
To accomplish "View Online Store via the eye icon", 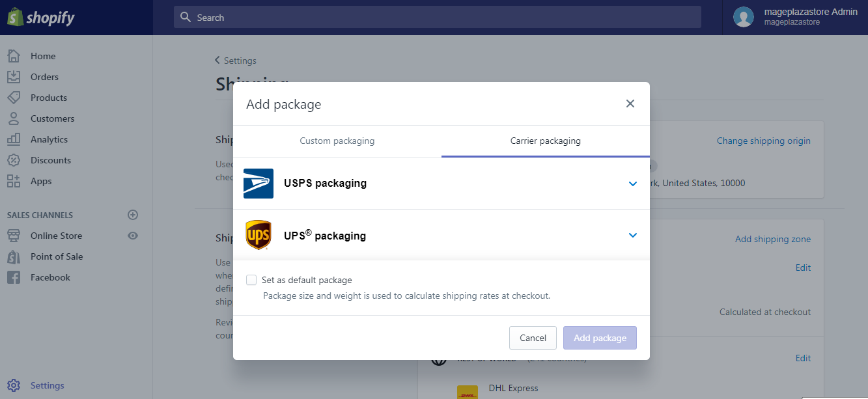I will [133, 236].
